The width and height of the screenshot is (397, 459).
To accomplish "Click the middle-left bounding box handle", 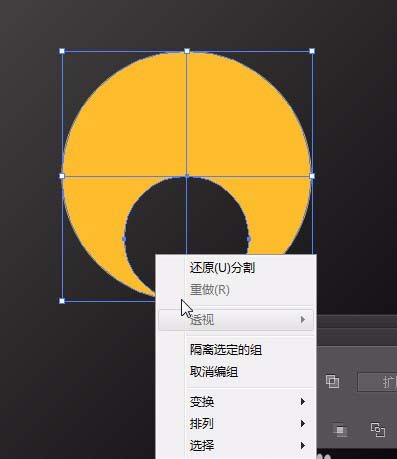I will 62,176.
